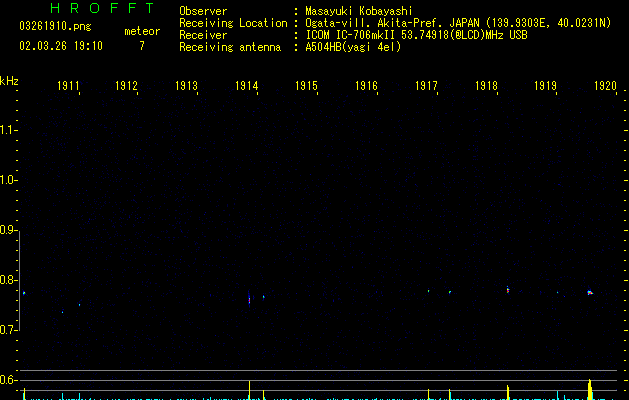Click the red meteor echo right of 1914 tick
The height and width of the screenshot is (400, 629).
click(x=249, y=299)
